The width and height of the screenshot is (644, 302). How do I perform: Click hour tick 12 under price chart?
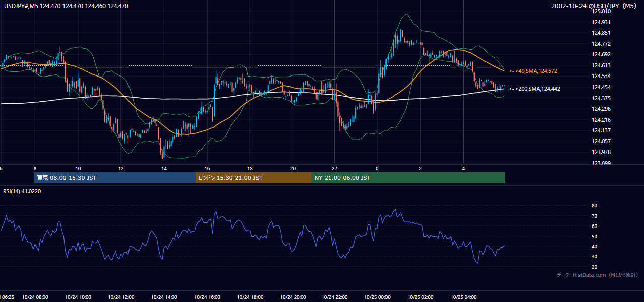click(x=121, y=168)
